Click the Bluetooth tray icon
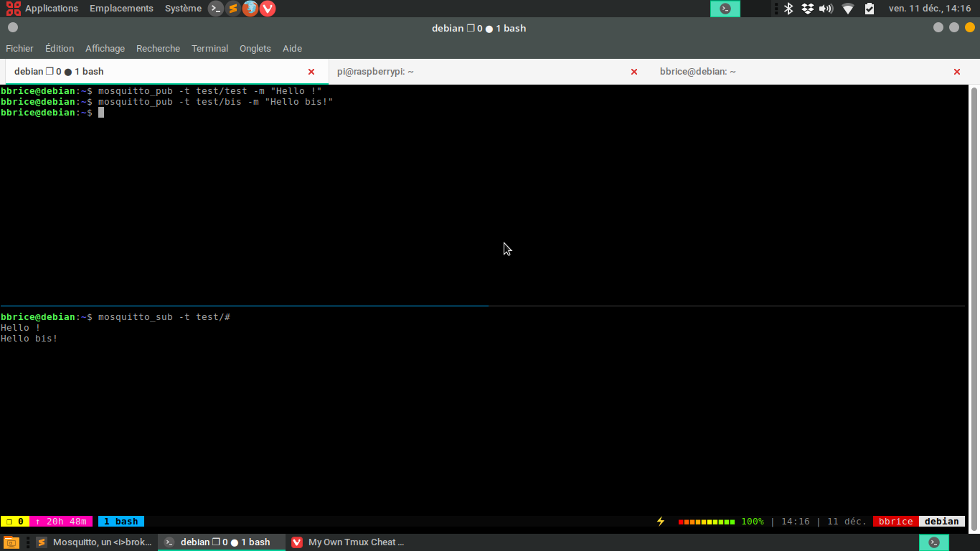The width and height of the screenshot is (980, 551). 788,9
